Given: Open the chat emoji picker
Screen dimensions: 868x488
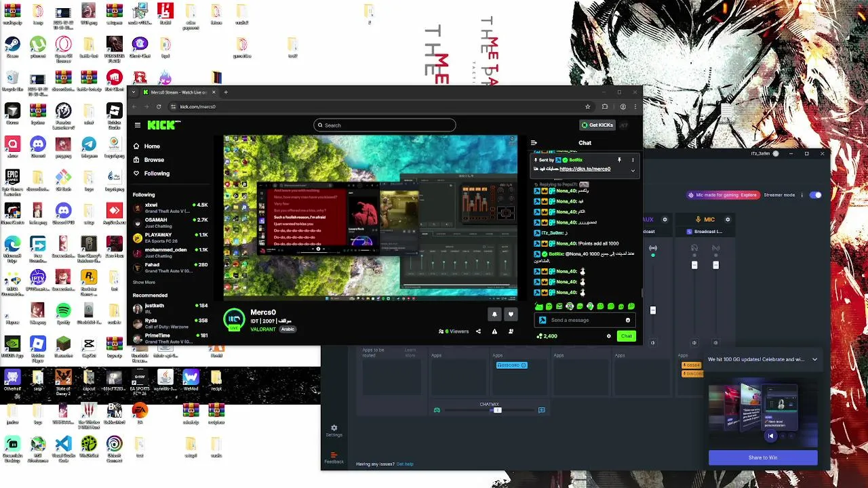Looking at the screenshot, I should pyautogui.click(x=627, y=320).
